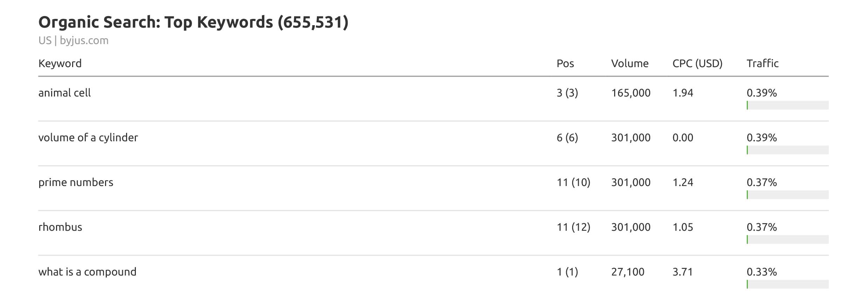The width and height of the screenshot is (868, 300).
Task: Sort by the CPC (USD) column header
Action: 697,63
